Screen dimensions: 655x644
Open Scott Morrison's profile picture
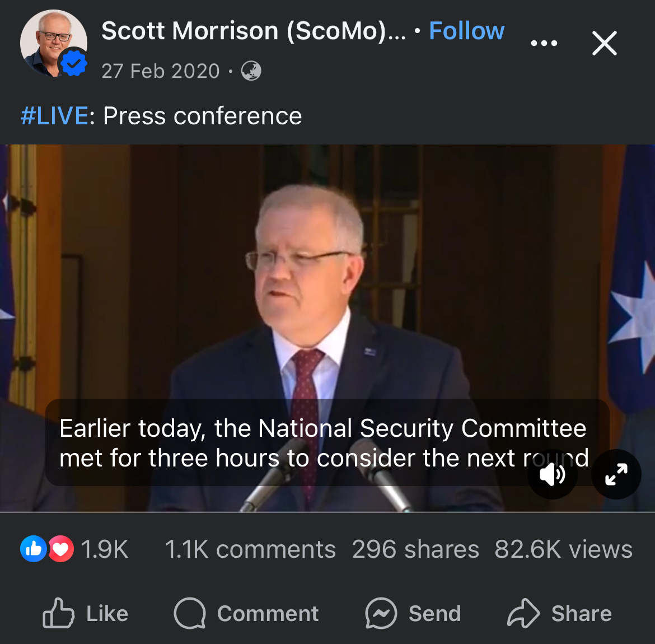(x=54, y=43)
